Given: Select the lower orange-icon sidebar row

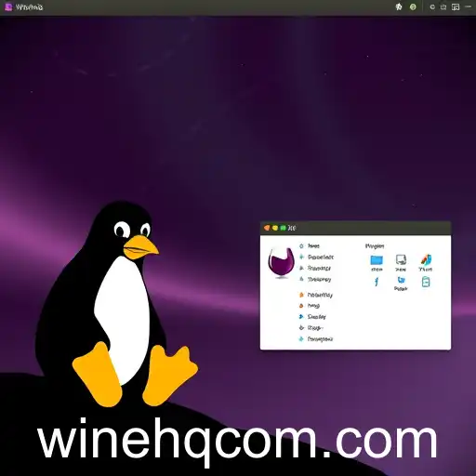Looking at the screenshot, I should point(309,306).
